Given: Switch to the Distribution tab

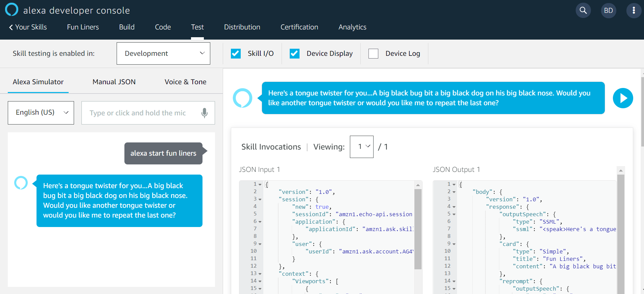Looking at the screenshot, I should [x=242, y=27].
